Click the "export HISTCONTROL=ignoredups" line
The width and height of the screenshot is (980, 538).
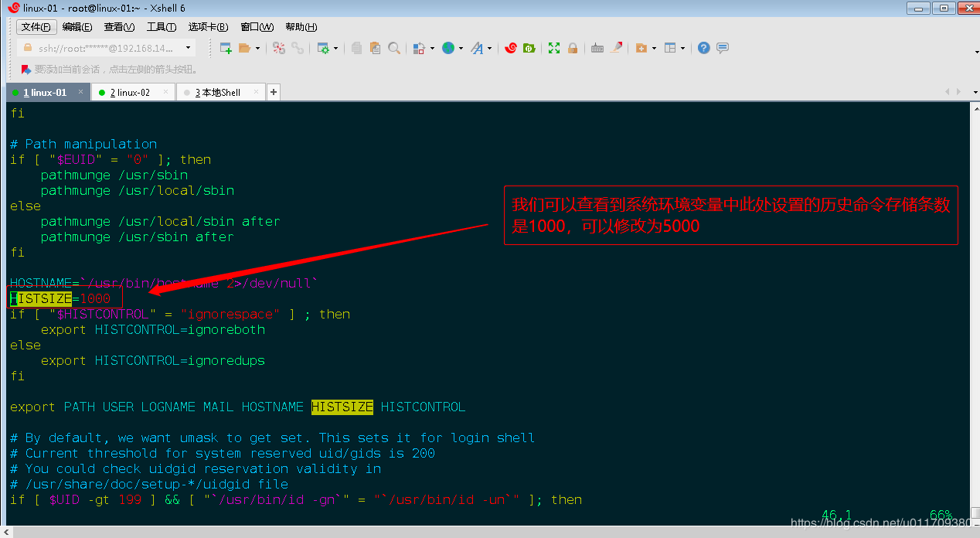[x=153, y=360]
